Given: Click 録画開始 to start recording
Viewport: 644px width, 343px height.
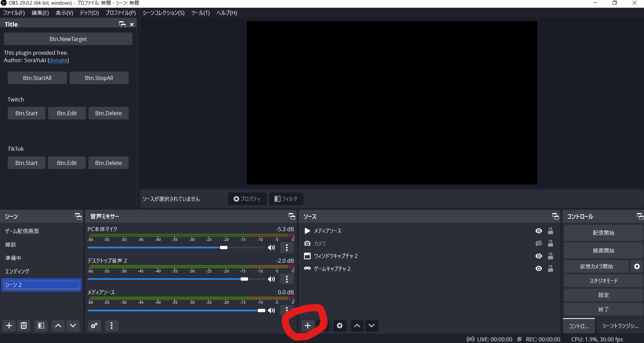Looking at the screenshot, I should coord(604,251).
